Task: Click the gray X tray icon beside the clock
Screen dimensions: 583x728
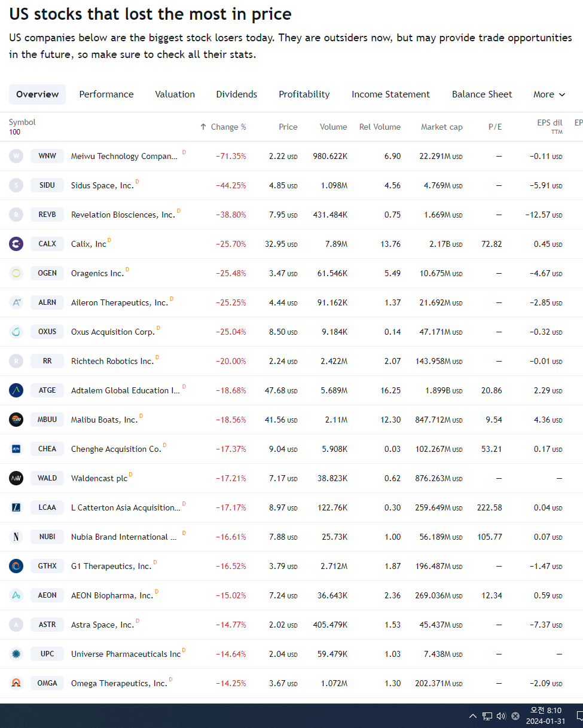Action: (x=515, y=716)
